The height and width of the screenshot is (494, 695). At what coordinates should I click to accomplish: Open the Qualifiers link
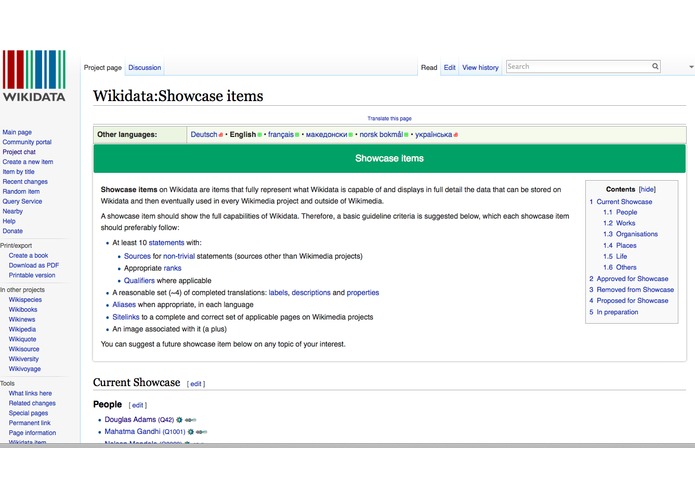(x=139, y=280)
